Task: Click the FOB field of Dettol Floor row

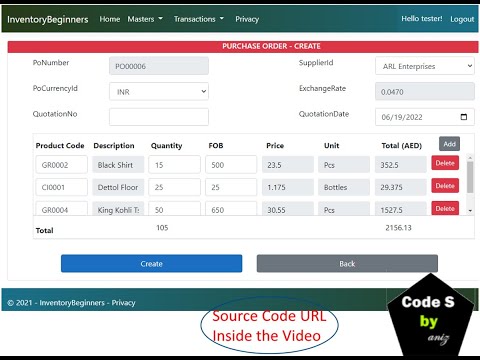Action: (x=231, y=187)
